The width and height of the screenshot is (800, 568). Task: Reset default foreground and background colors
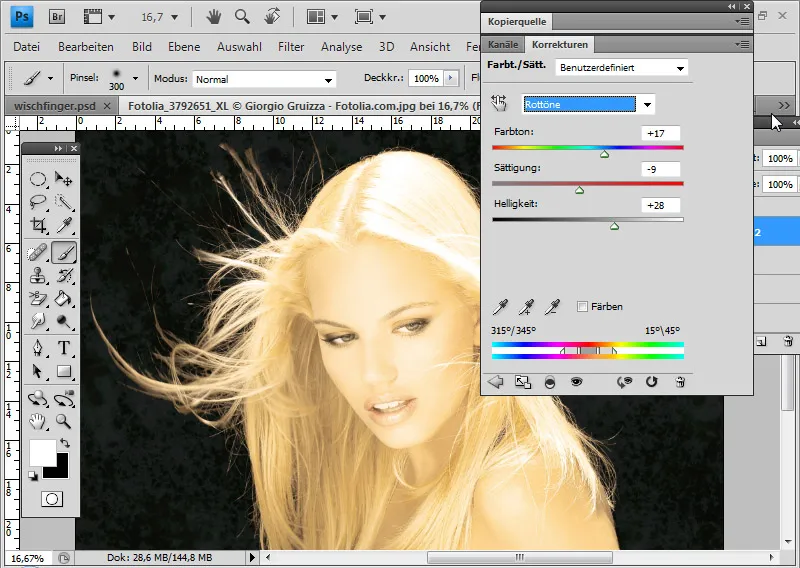point(33,476)
